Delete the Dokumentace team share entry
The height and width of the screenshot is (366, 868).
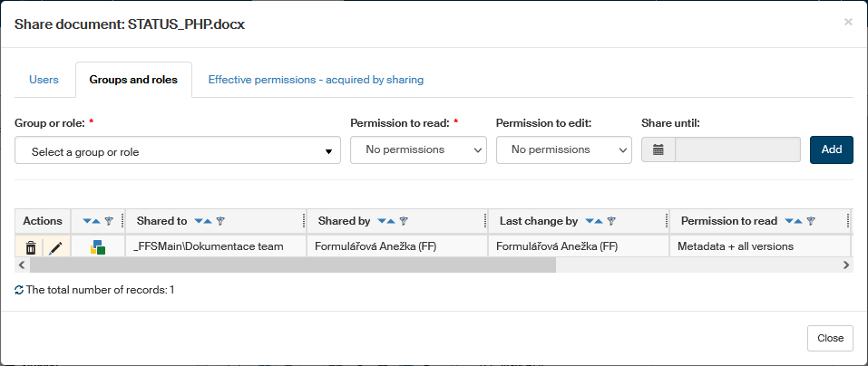coord(31,247)
